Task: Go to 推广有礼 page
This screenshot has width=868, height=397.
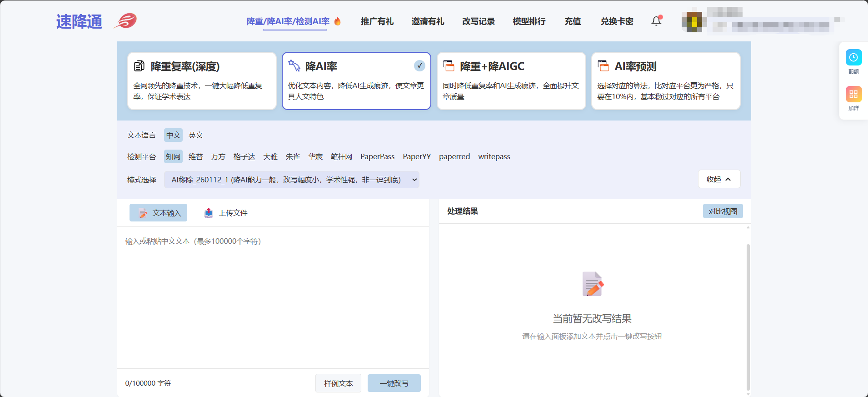Action: [377, 21]
